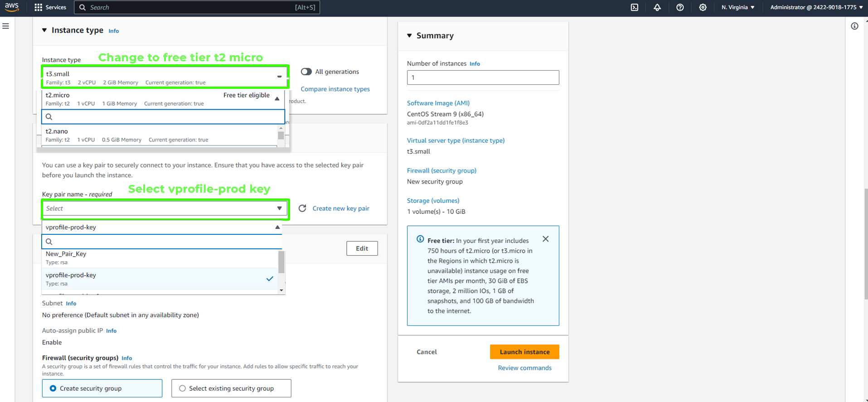
Task: Open Info link next to Subnet
Action: tap(71, 304)
